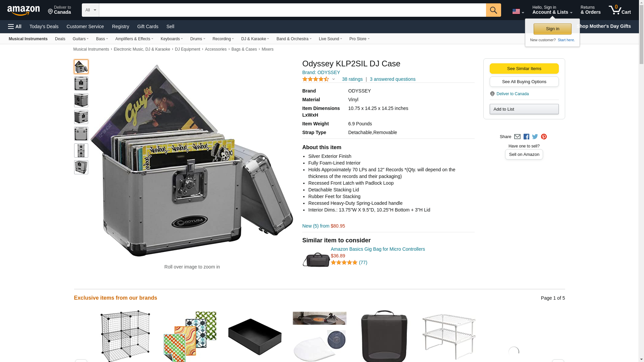Focus the Amazon search input field
Screen dimensions: 644x362
click(x=292, y=10)
